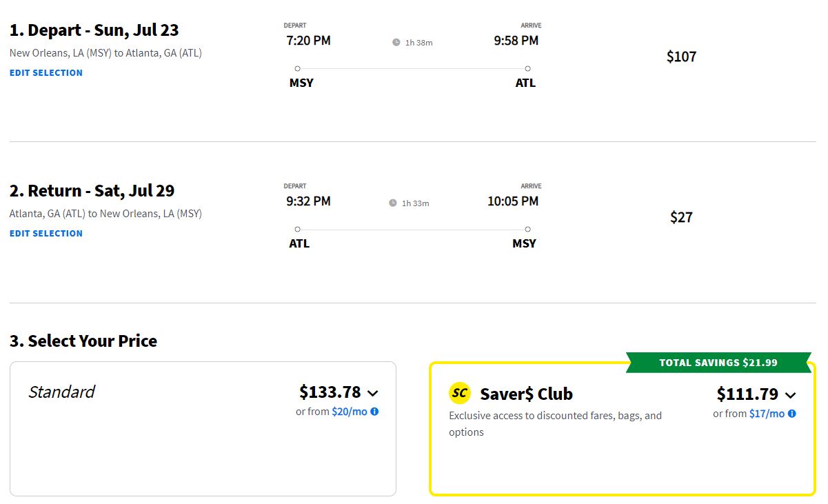Click ATL origin dot on return route
This screenshot has width=828, height=504.
coord(297,229)
